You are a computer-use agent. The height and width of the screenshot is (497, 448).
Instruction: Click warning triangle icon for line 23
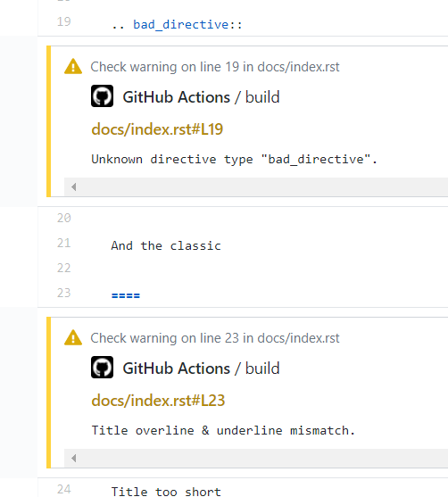click(x=73, y=338)
